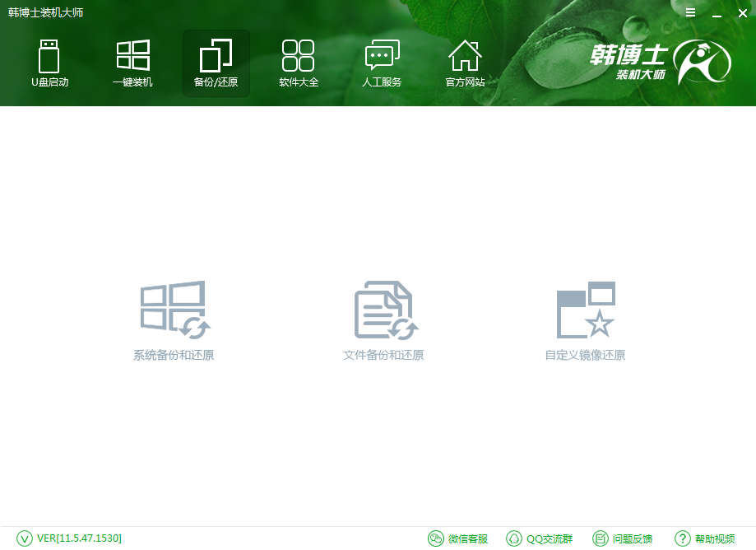756x550 pixels.
Task: Click the 人工服务 chat support icon
Action: (x=382, y=63)
